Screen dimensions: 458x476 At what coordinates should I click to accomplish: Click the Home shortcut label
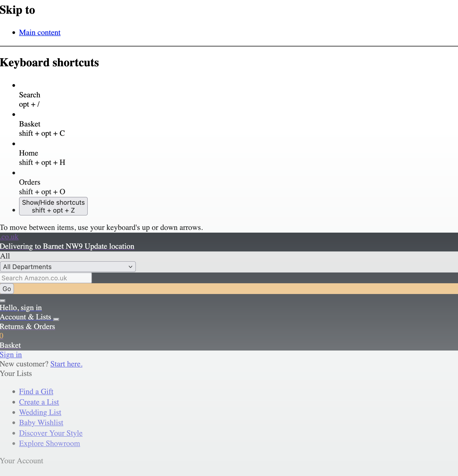[29, 153]
